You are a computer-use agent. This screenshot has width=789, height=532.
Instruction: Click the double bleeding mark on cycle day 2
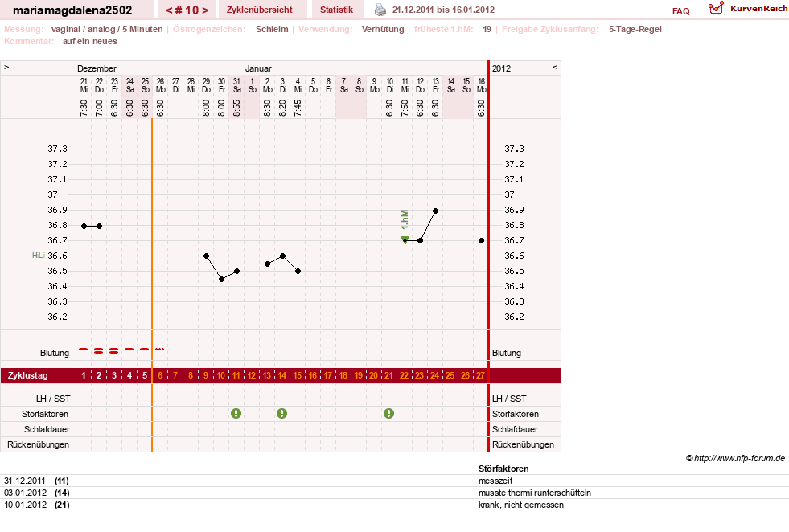99,350
